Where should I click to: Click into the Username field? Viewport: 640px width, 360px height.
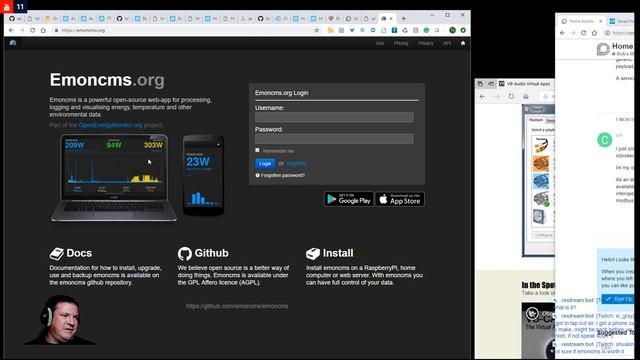click(x=334, y=117)
